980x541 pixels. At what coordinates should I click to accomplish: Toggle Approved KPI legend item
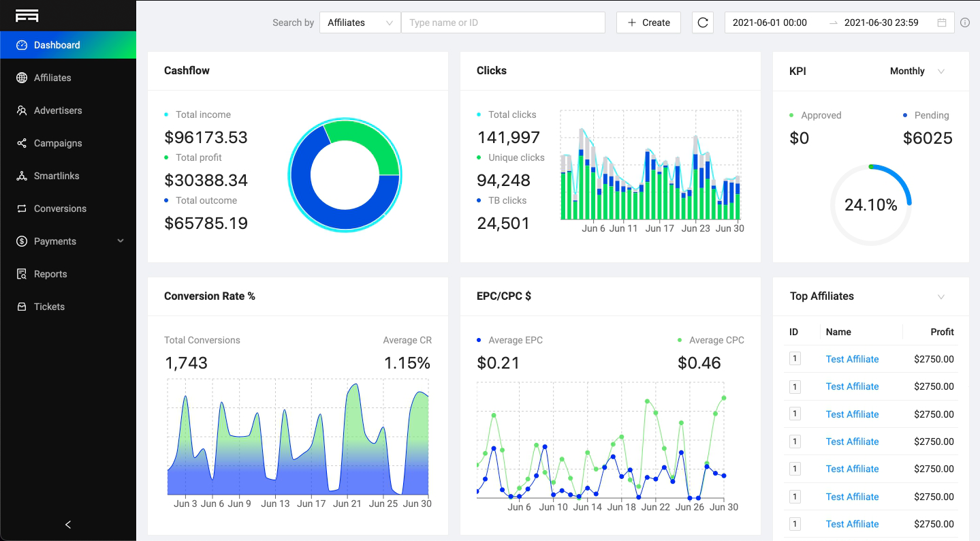(815, 115)
